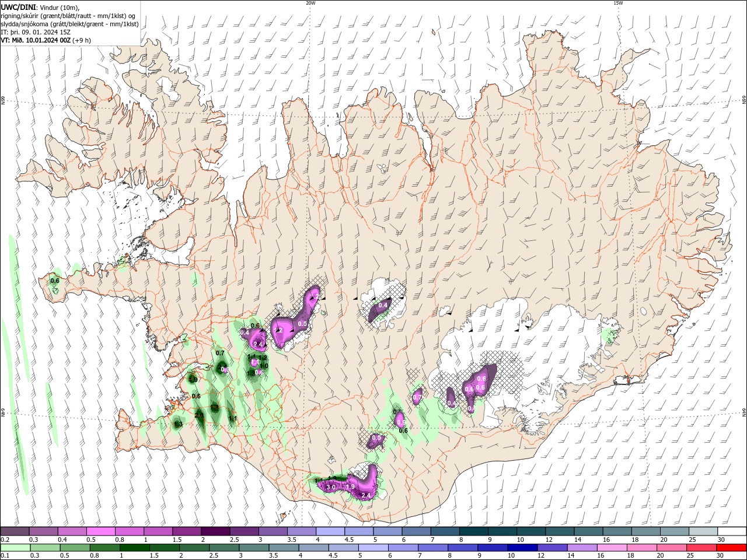Image resolution: width=747 pixels, height=560 pixels.
Task: Click the 1.5–2 magenta swatch in upper legend
Action: click(187, 531)
